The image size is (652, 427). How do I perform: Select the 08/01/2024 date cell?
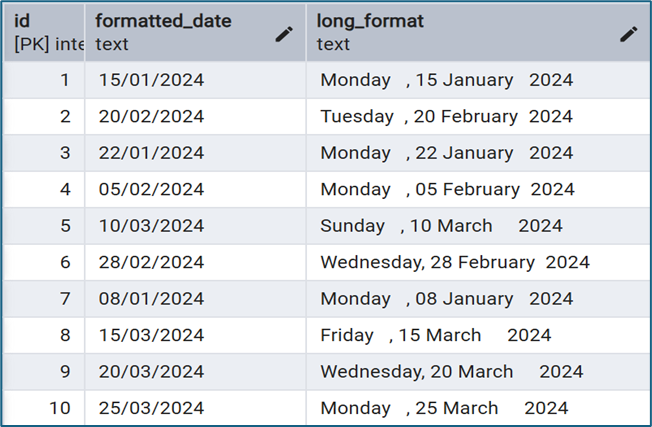[151, 299]
